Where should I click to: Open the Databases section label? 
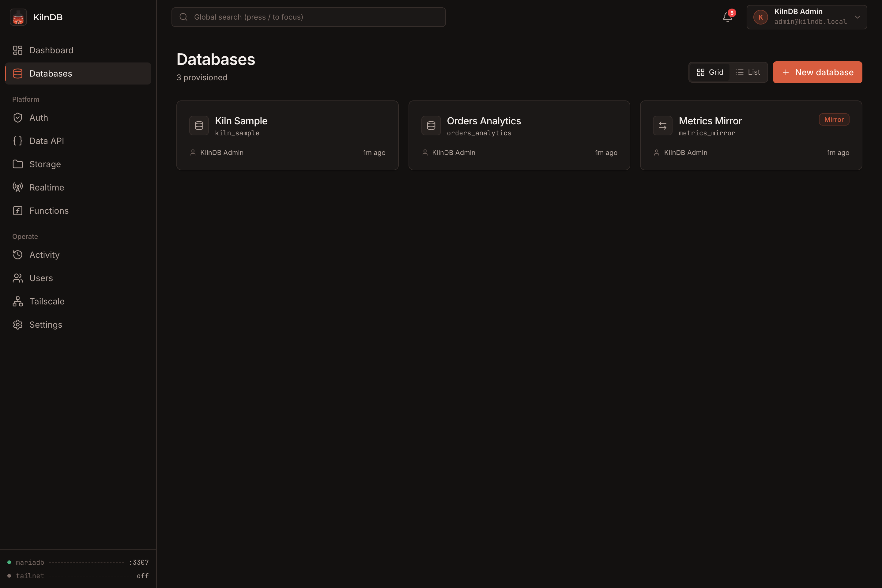51,73
